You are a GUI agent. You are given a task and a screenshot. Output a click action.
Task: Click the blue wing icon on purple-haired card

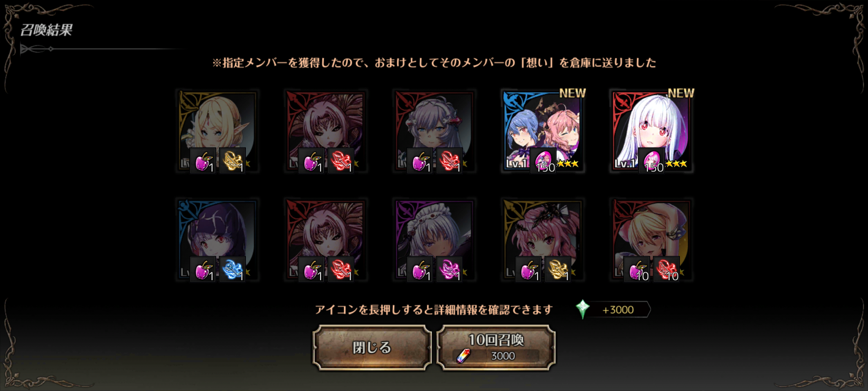point(233,269)
